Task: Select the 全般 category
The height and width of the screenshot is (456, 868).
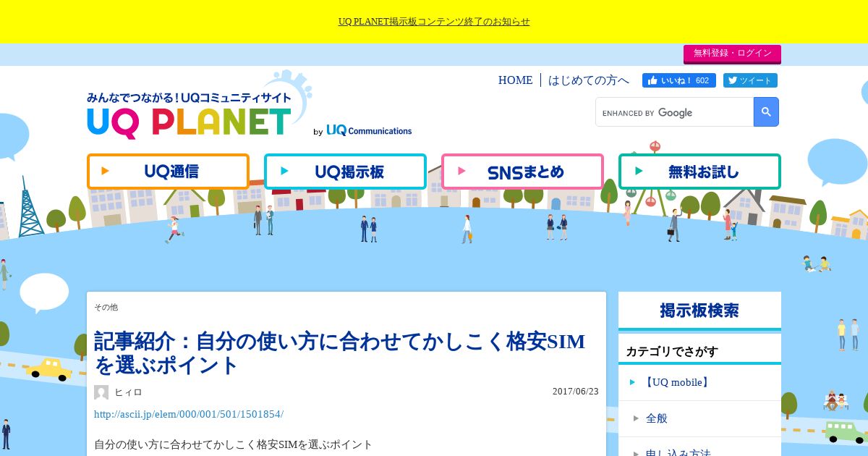Action: 657,418
